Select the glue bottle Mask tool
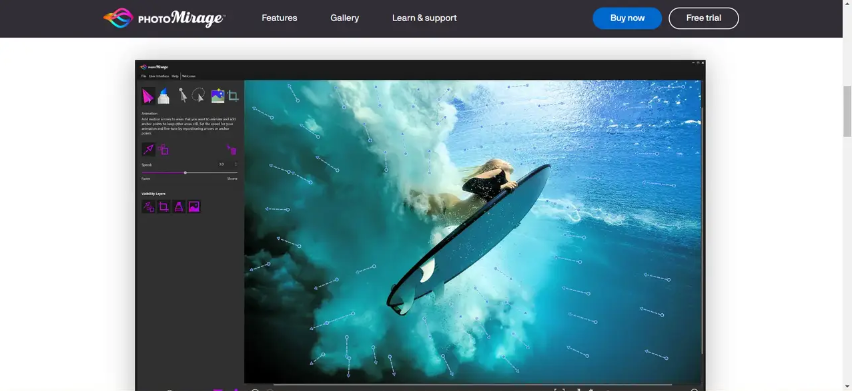The image size is (852, 391). (164, 96)
